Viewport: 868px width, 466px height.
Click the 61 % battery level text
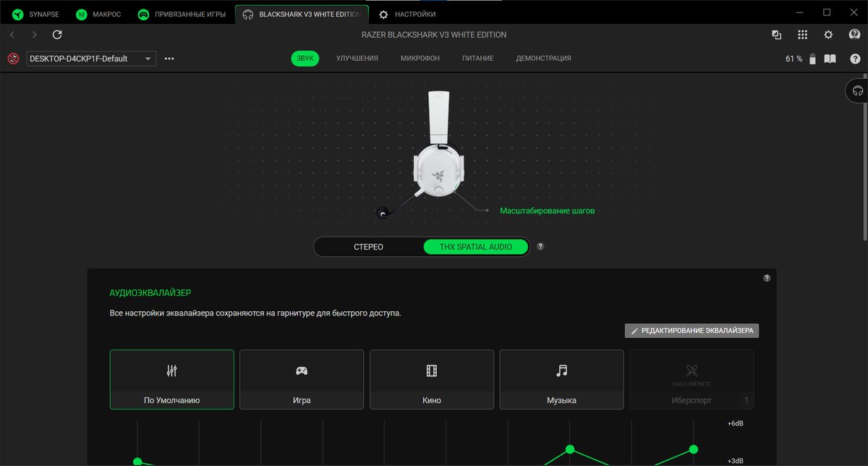(x=793, y=59)
